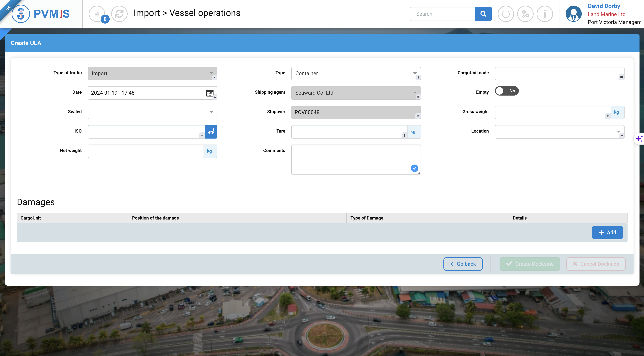
Task: Open the calendar picker for Date
Action: coord(210,93)
